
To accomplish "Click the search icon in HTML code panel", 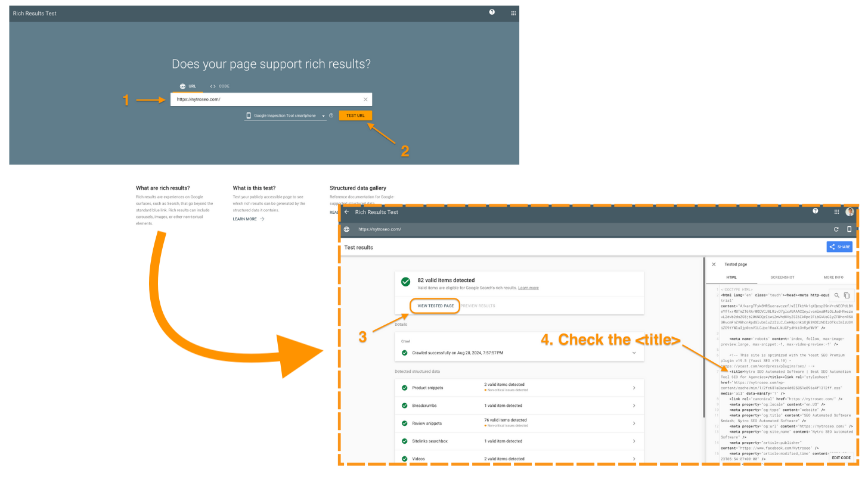I will click(x=836, y=295).
